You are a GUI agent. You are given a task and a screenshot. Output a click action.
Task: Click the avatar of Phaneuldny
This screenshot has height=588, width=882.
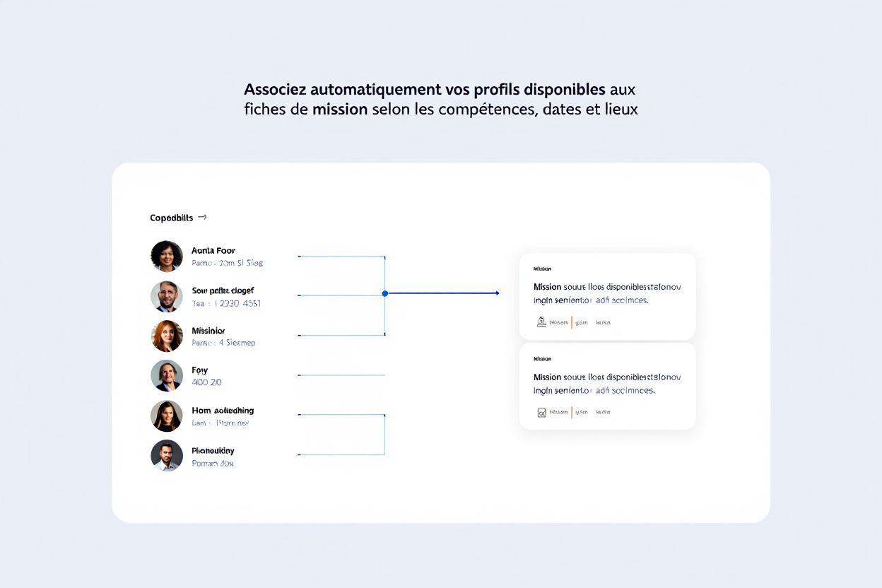tap(167, 455)
